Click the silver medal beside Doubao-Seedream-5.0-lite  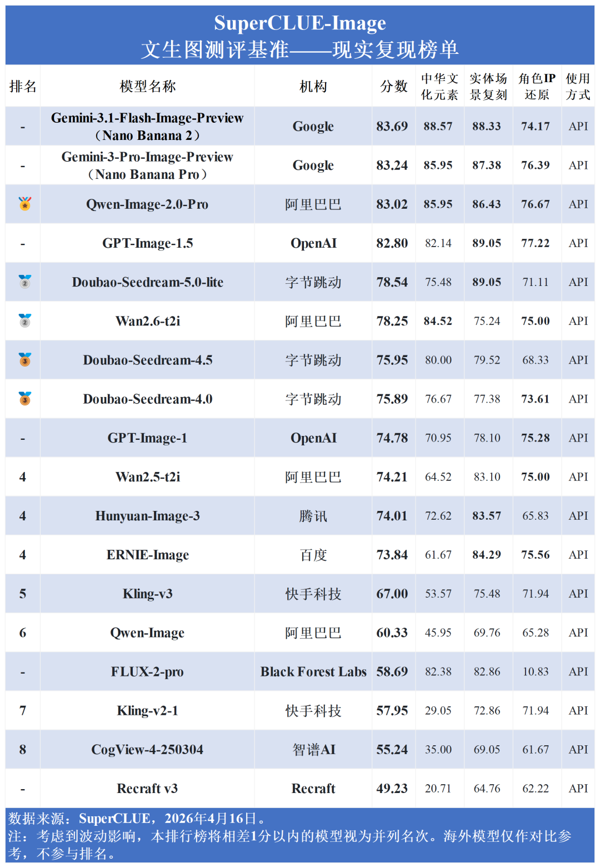pos(25,282)
